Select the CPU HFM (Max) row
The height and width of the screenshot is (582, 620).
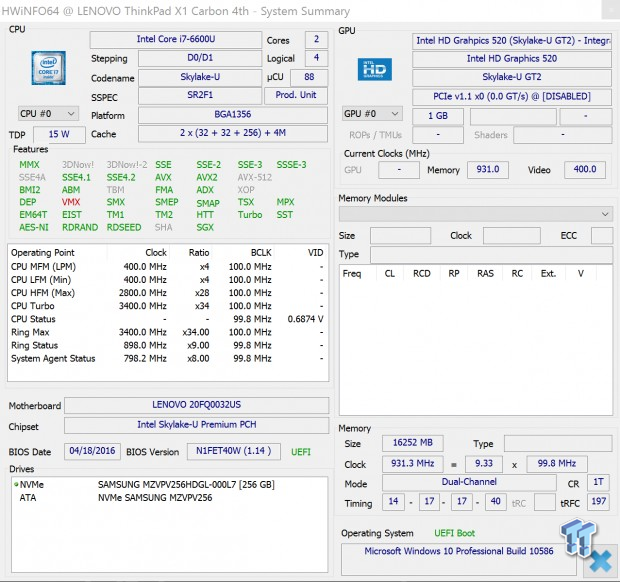(x=168, y=293)
